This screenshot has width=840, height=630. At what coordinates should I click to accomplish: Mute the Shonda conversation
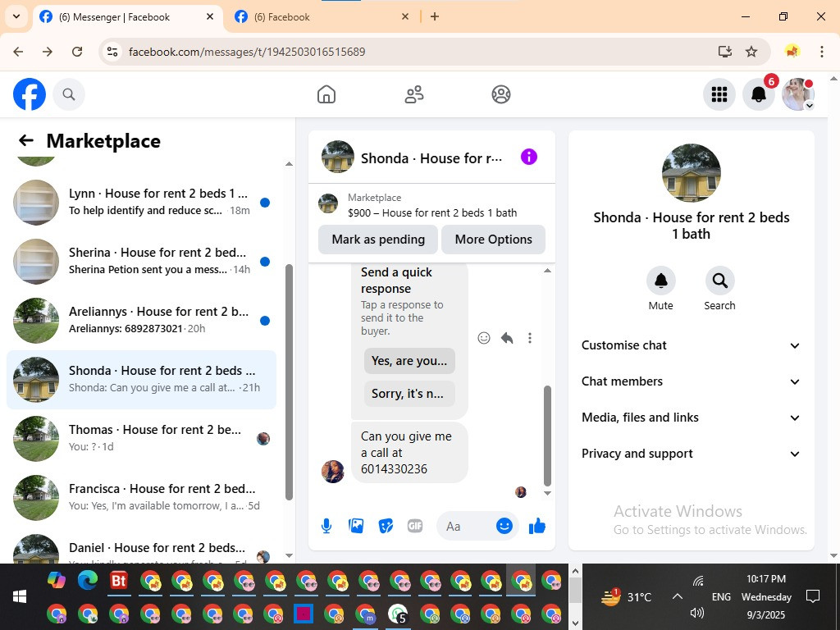click(660, 281)
